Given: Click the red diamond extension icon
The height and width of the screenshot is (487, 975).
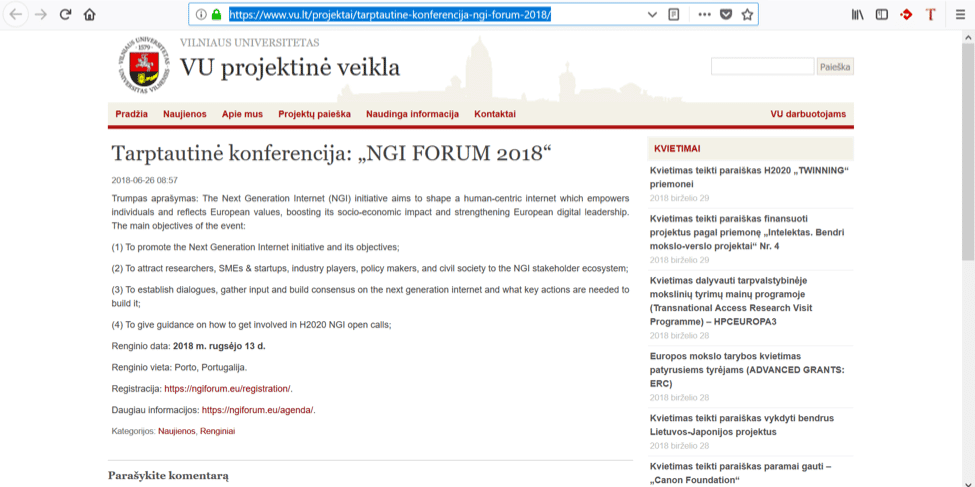Looking at the screenshot, I should pyautogui.click(x=906, y=15).
